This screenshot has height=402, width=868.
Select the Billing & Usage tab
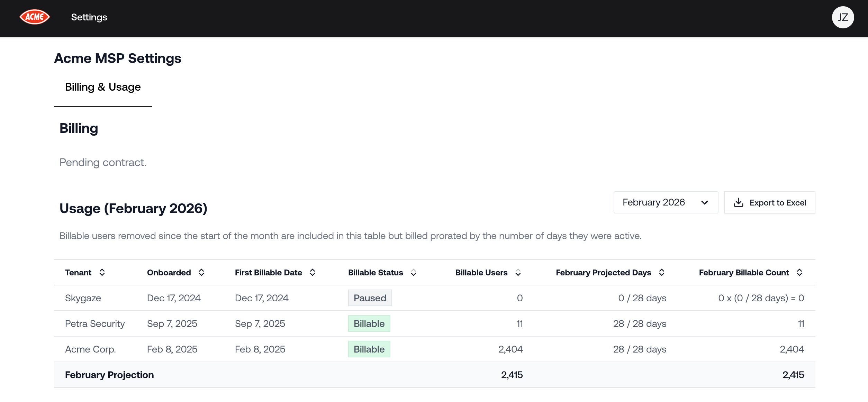103,87
